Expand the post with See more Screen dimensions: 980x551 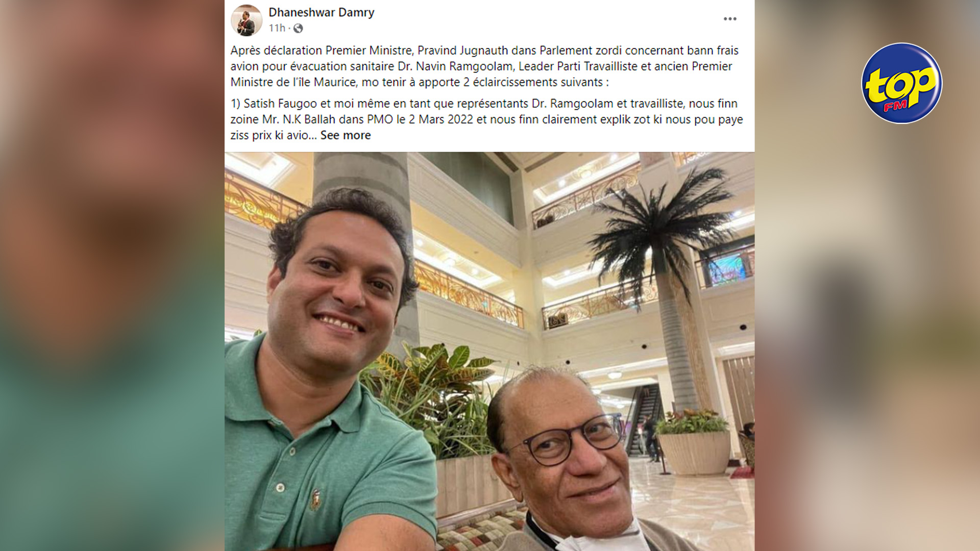click(x=346, y=135)
